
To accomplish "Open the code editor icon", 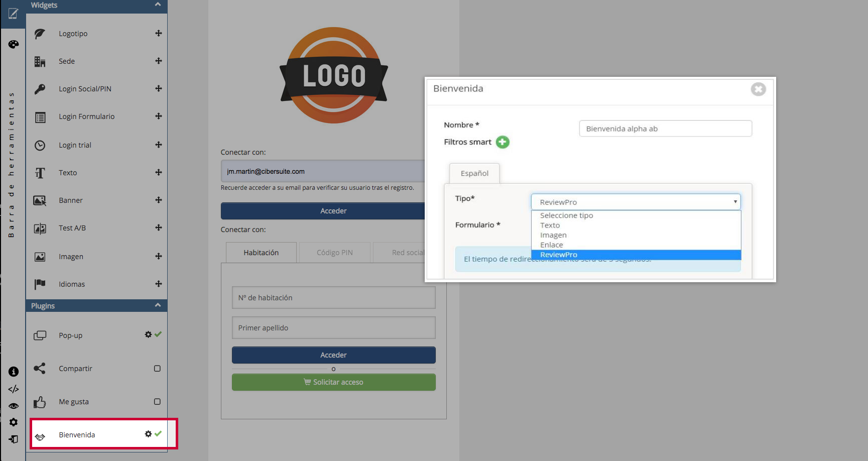I will [14, 389].
